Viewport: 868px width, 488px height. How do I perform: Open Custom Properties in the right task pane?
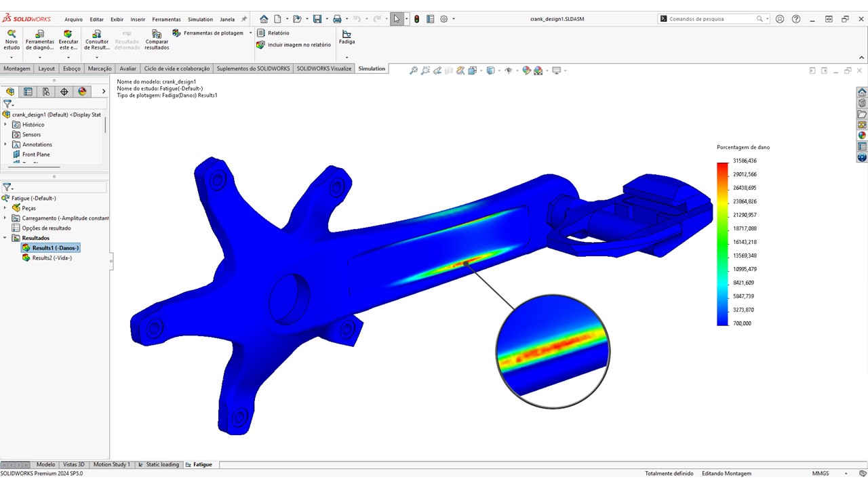[x=862, y=146]
